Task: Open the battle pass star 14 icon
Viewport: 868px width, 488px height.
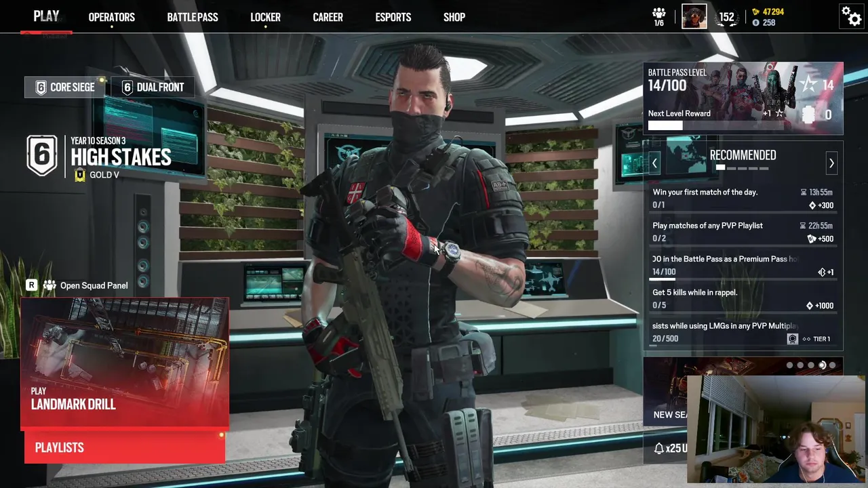Action: [808, 85]
